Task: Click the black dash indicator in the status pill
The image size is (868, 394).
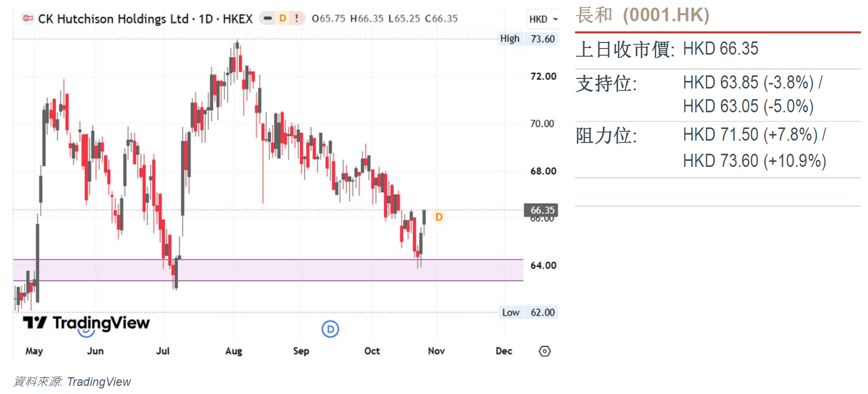Action: click(268, 19)
